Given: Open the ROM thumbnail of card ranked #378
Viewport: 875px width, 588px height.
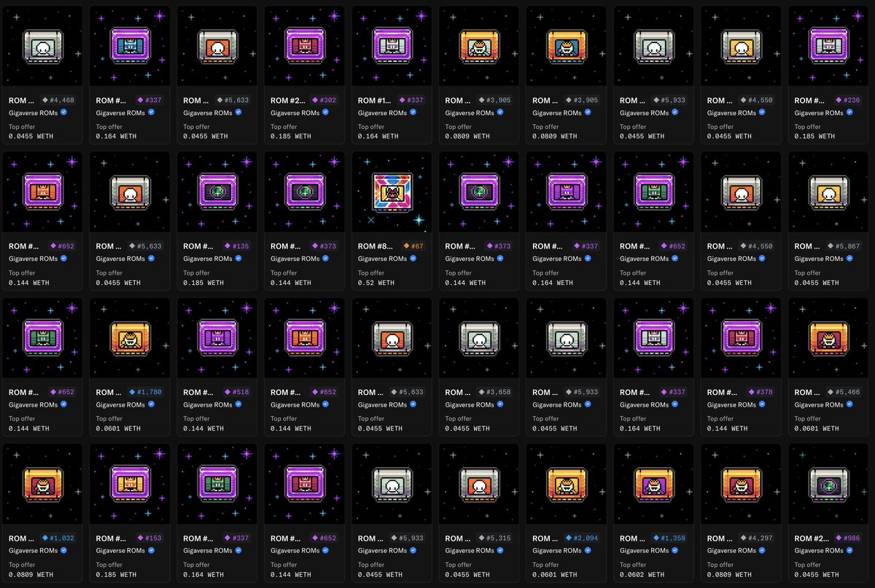Looking at the screenshot, I should (741, 338).
